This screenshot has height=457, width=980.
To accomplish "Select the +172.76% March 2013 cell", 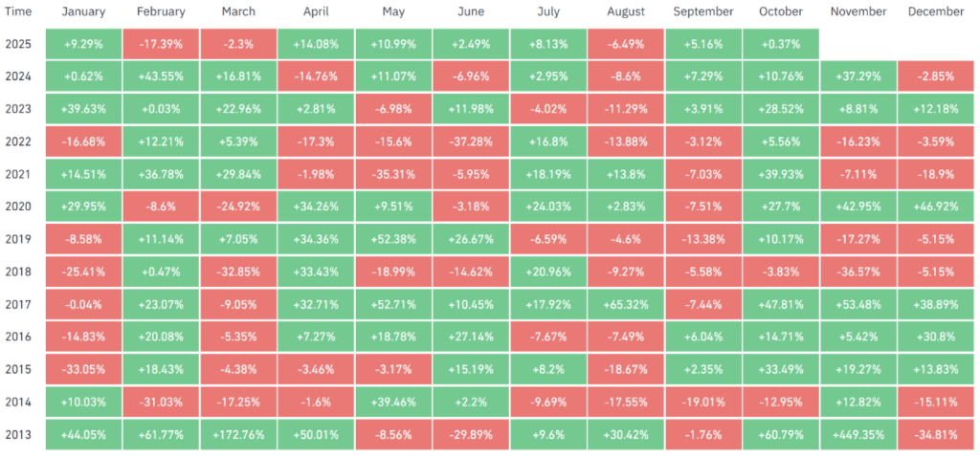I will point(238,435).
